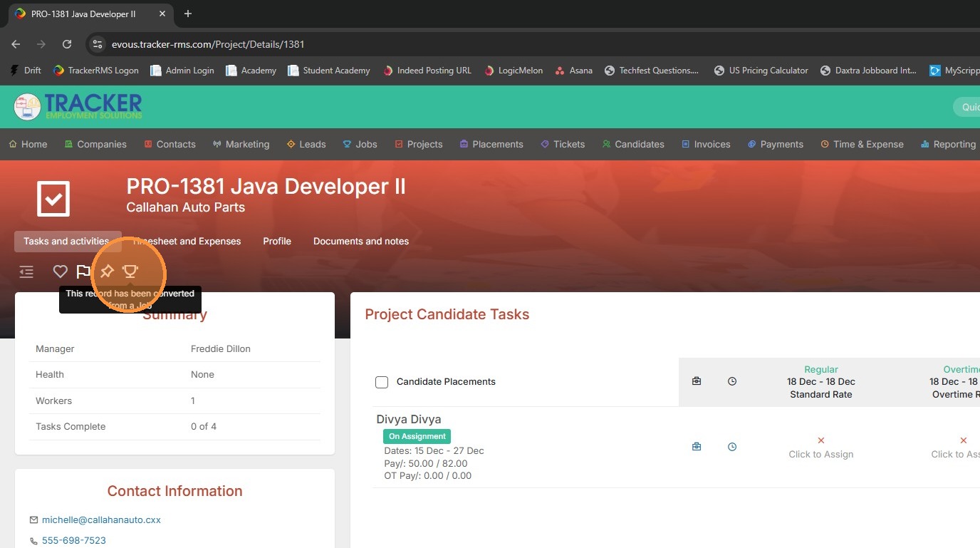Switch to the Documents and notes tab

360,241
